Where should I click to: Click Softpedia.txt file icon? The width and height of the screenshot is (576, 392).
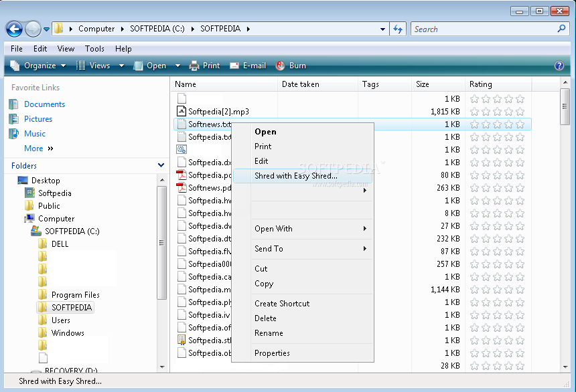[182, 137]
